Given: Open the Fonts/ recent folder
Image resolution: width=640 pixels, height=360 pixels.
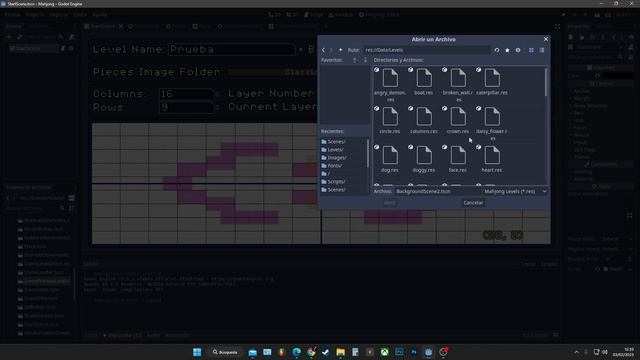Looking at the screenshot, I should [343, 166].
